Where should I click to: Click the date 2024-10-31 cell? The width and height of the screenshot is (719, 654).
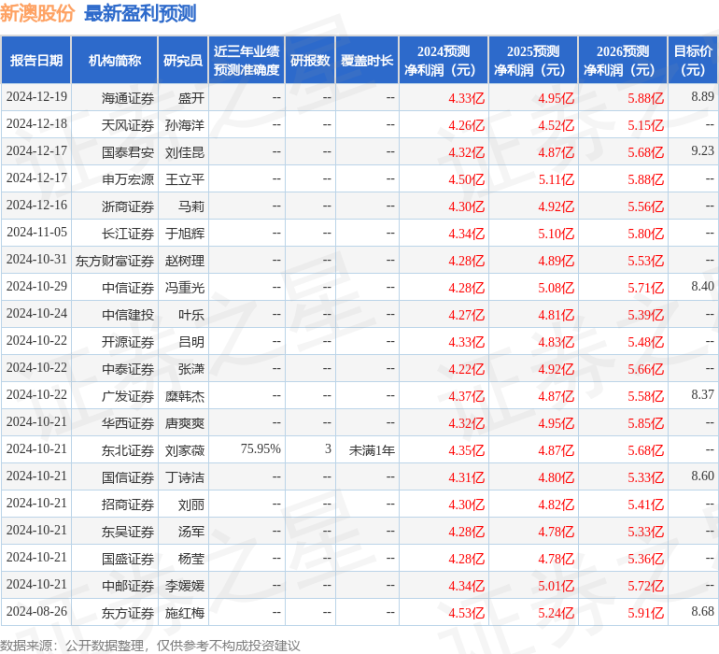[37, 259]
